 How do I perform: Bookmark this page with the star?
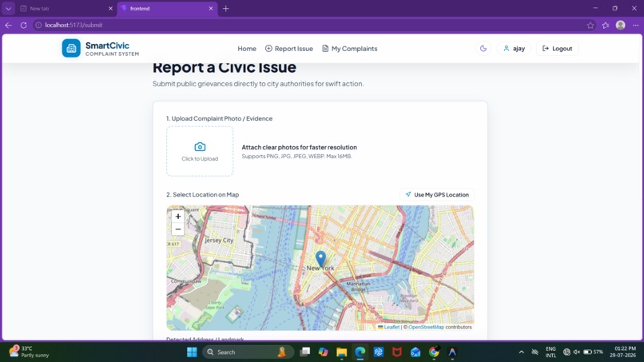pos(590,25)
